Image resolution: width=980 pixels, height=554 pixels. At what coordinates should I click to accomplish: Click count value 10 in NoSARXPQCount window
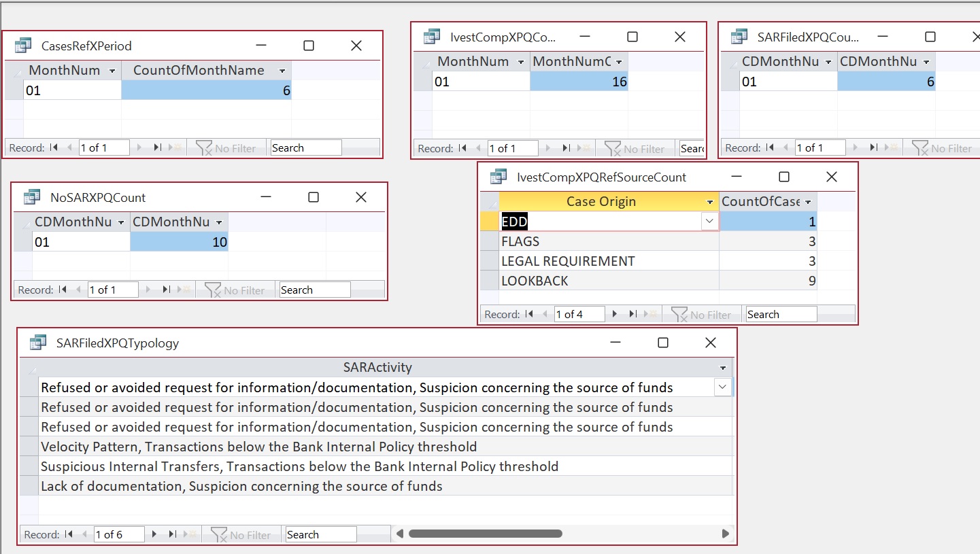(179, 242)
